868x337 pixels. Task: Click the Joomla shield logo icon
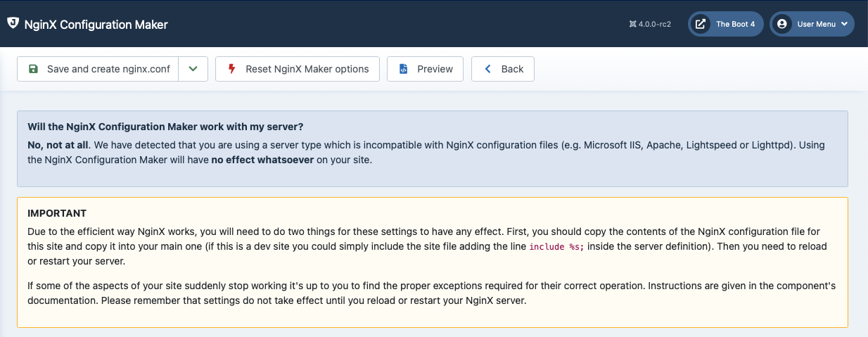[x=13, y=23]
